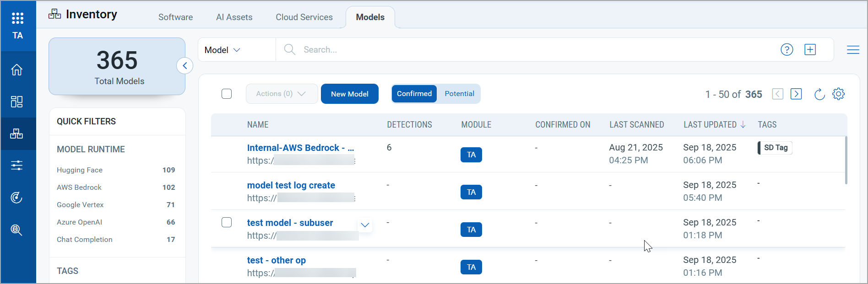Open table settings gear icon
The image size is (868, 284).
(838, 94)
